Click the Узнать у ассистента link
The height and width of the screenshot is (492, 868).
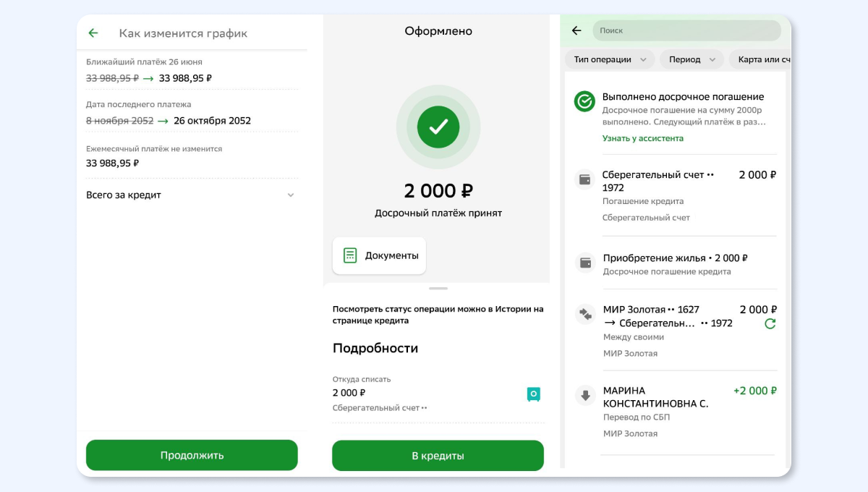pos(642,138)
